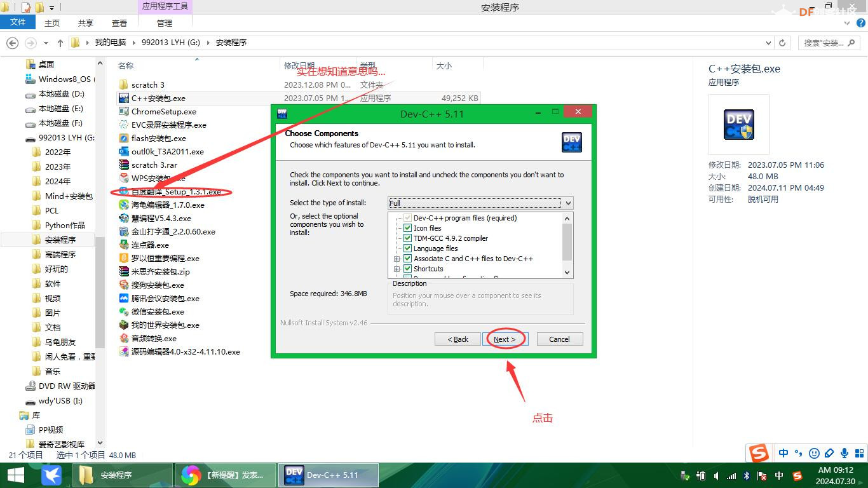Open the Windows Start button
The width and height of the screenshot is (868, 488).
click(15, 475)
